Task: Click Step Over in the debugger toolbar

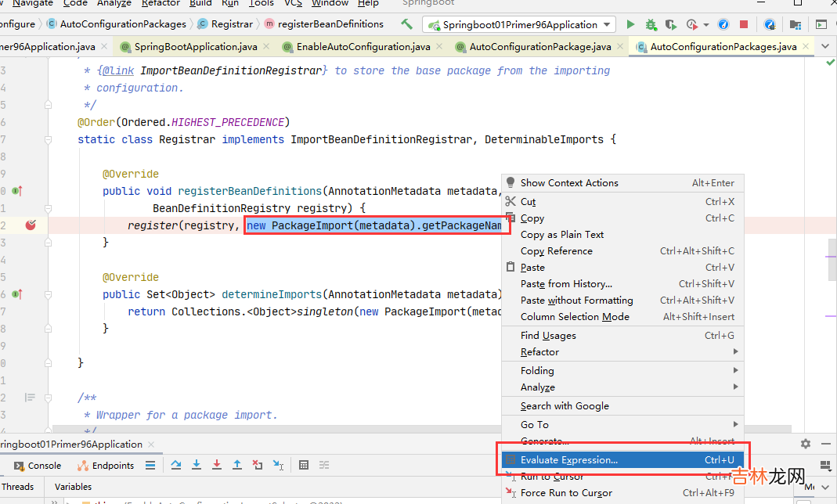Action: (176, 465)
